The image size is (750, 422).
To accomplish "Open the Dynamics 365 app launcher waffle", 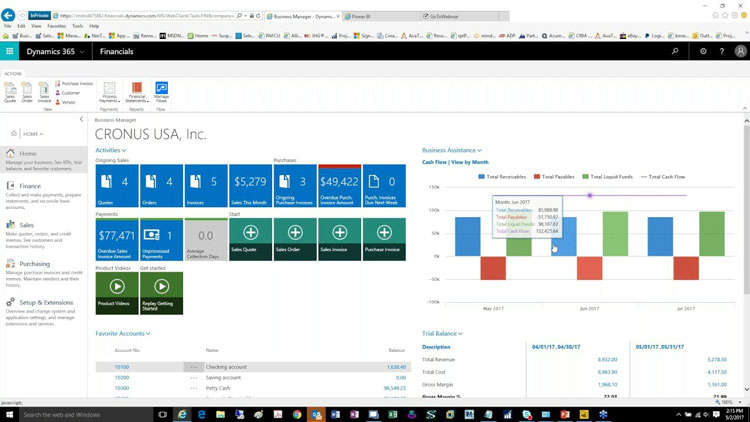I will [10, 51].
